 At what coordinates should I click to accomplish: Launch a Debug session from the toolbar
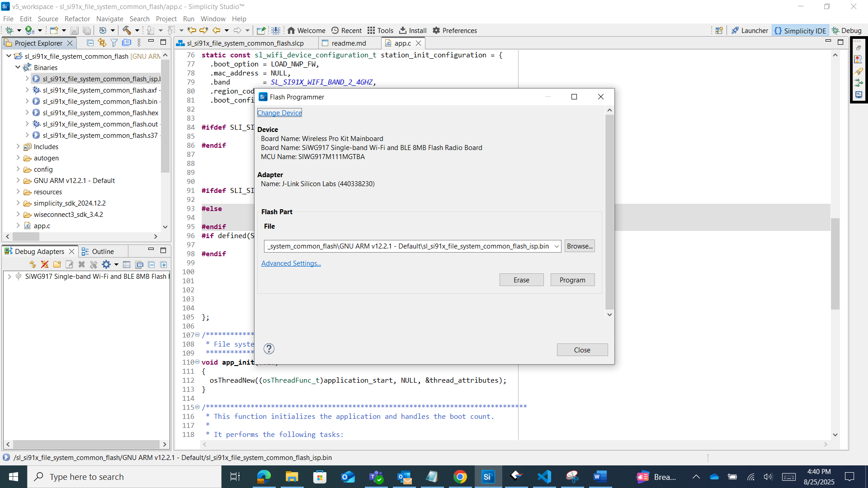(9, 30)
